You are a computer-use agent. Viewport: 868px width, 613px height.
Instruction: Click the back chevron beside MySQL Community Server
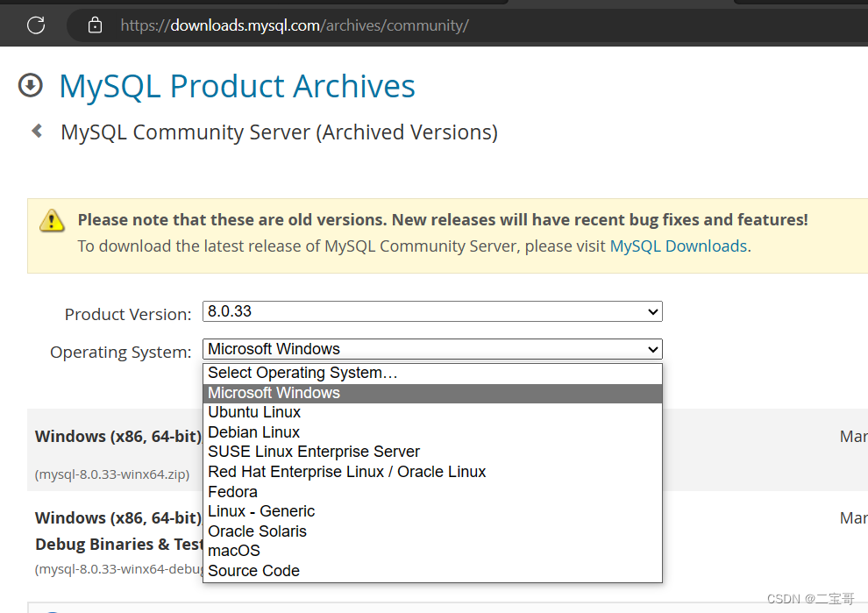point(36,130)
